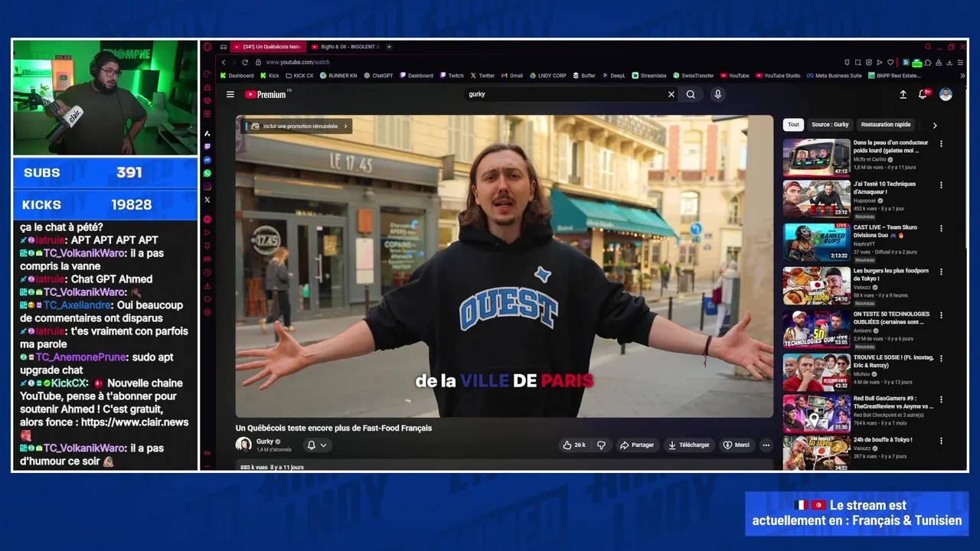The width and height of the screenshot is (980, 551).
Task: Reload the page in the browser
Action: 245,62
